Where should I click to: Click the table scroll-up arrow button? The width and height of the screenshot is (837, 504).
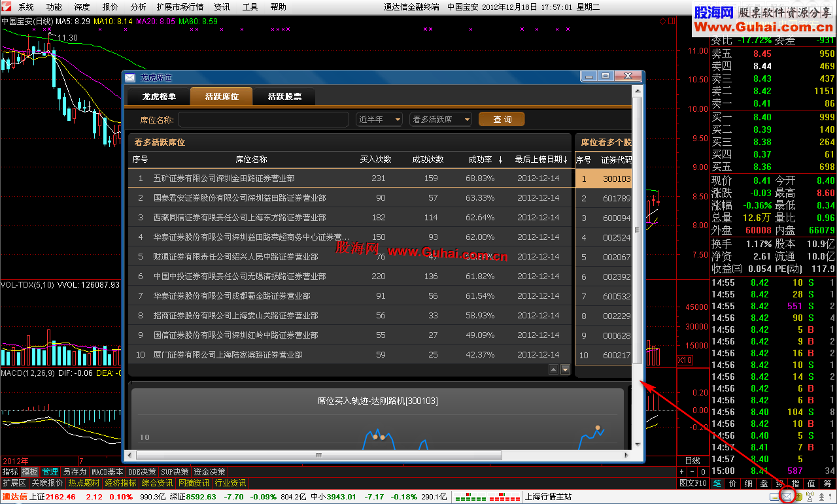553,369
